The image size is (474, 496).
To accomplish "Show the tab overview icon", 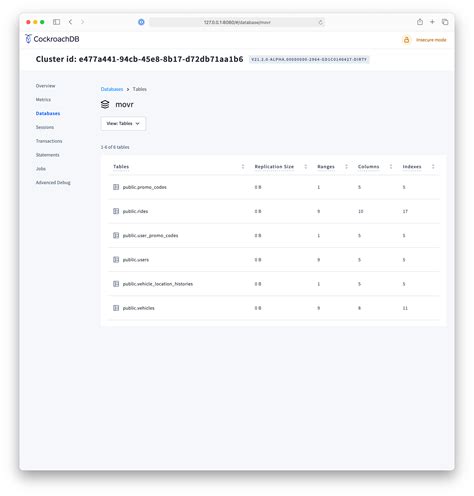I will [445, 22].
